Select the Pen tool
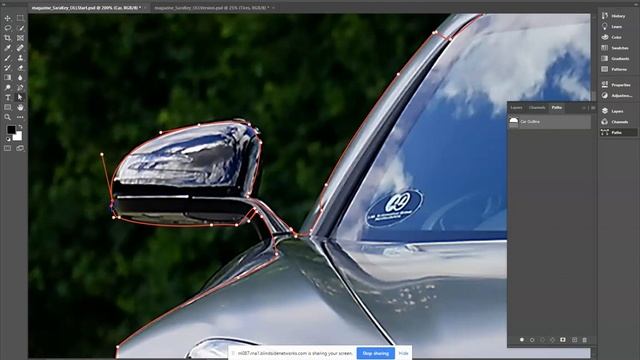Viewport: 640px width, 360px height. tap(20, 87)
